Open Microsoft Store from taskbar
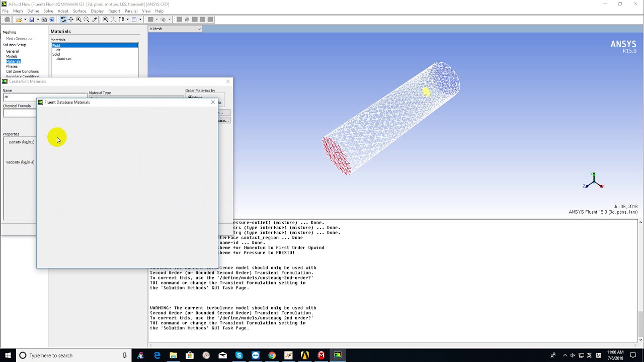The width and height of the screenshot is (644, 362). coord(190,355)
